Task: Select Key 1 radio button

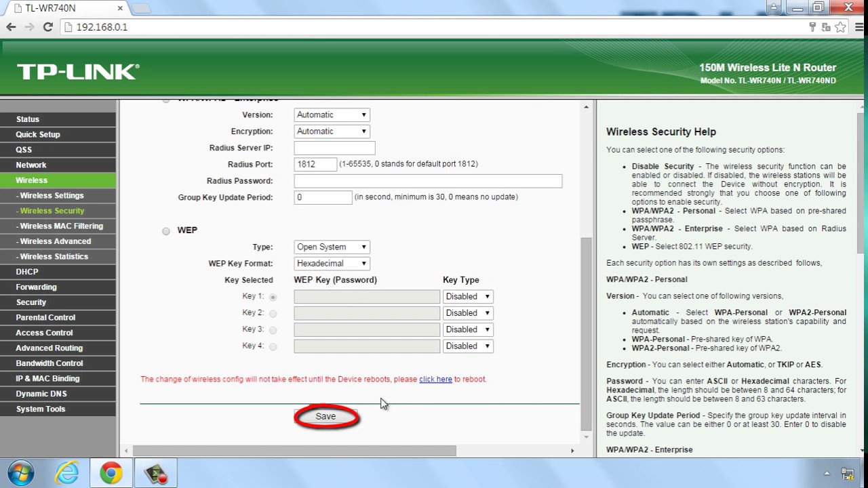Action: pos(273,297)
